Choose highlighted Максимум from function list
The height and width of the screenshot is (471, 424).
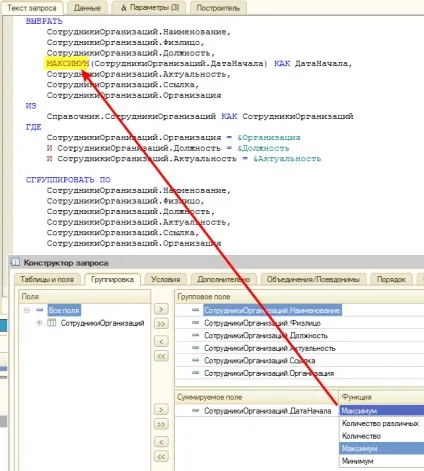pos(381,449)
